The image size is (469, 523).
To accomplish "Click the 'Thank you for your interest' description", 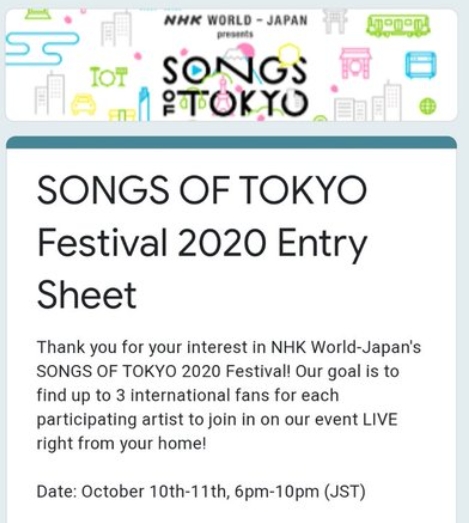I will click(x=228, y=395).
